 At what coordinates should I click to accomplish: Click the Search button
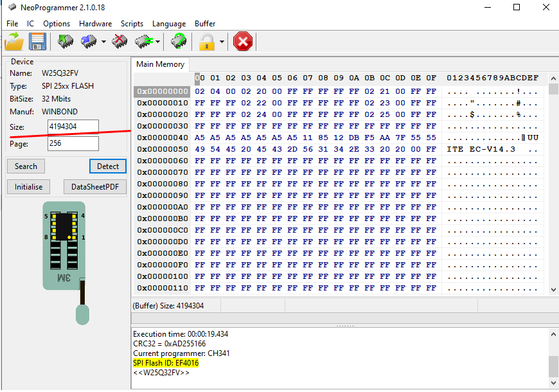[26, 166]
